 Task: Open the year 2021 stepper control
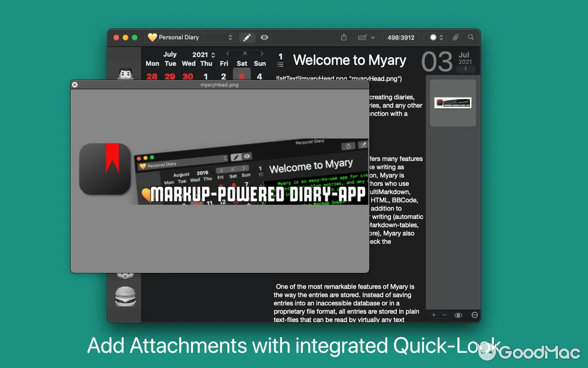[212, 54]
